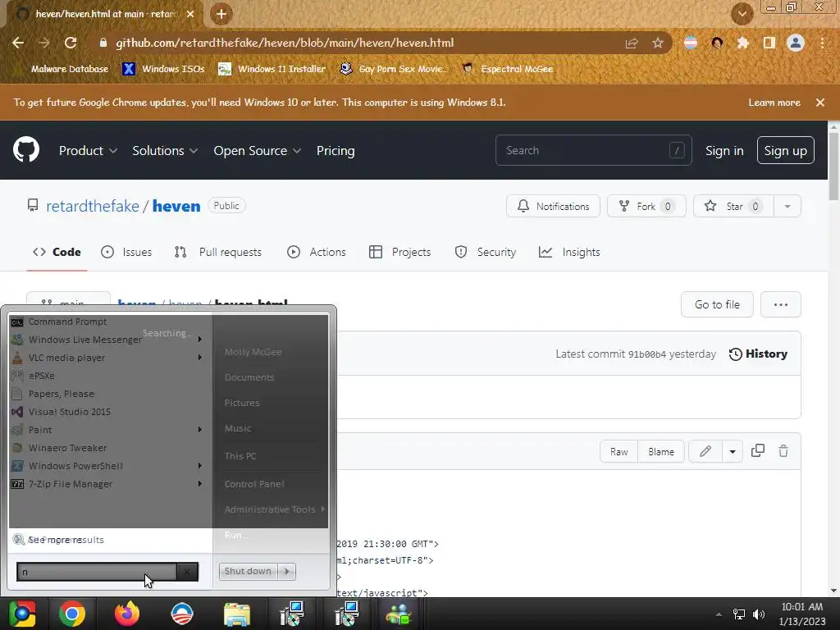Open Chrome from the taskbar
This screenshot has height=630, width=840.
coord(72,614)
